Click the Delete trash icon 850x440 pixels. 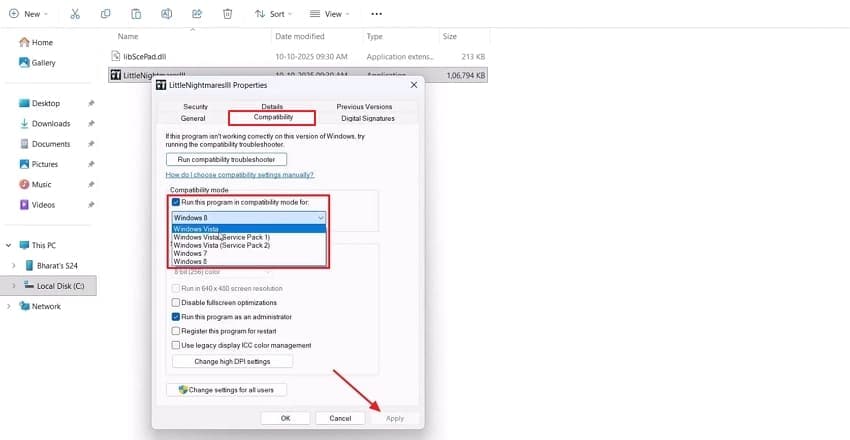coord(228,14)
